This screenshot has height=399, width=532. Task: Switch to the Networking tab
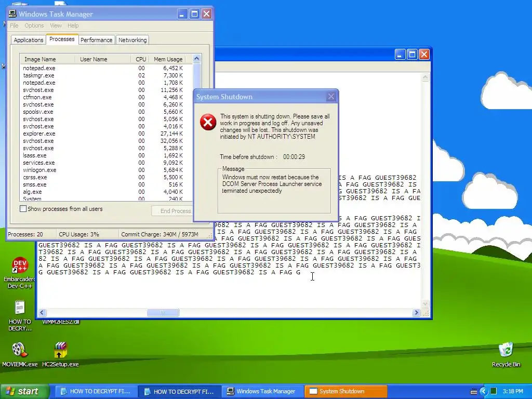(132, 40)
